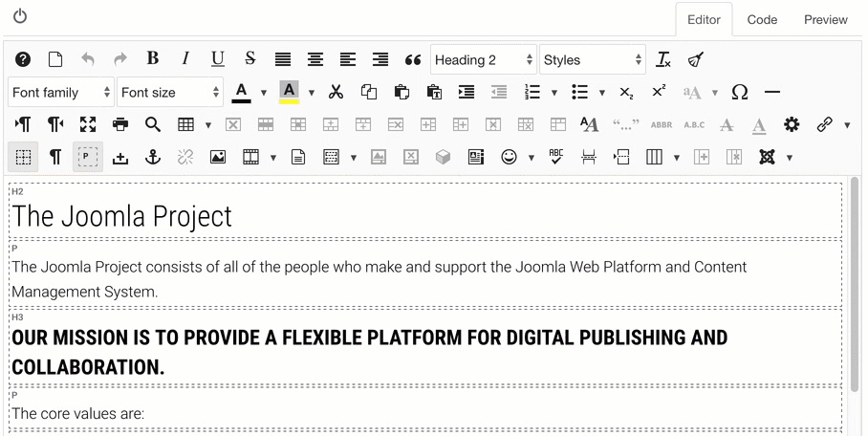The image size is (868, 436).
Task: Align text to the right
Action: [380, 59]
